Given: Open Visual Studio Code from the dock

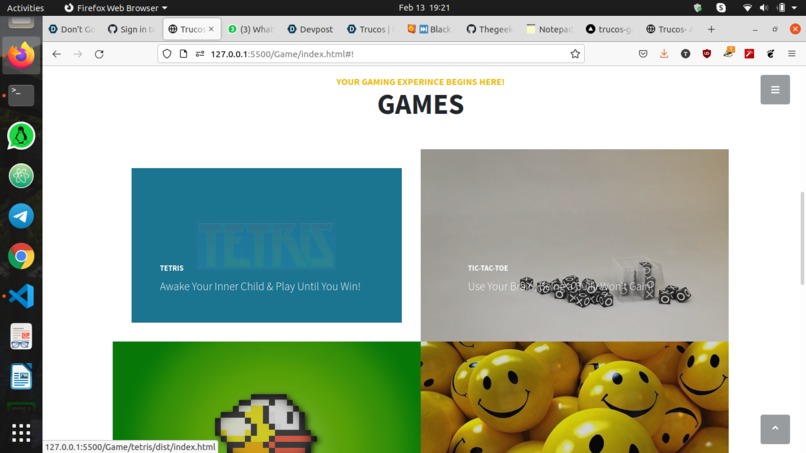Looking at the screenshot, I should click(x=21, y=296).
